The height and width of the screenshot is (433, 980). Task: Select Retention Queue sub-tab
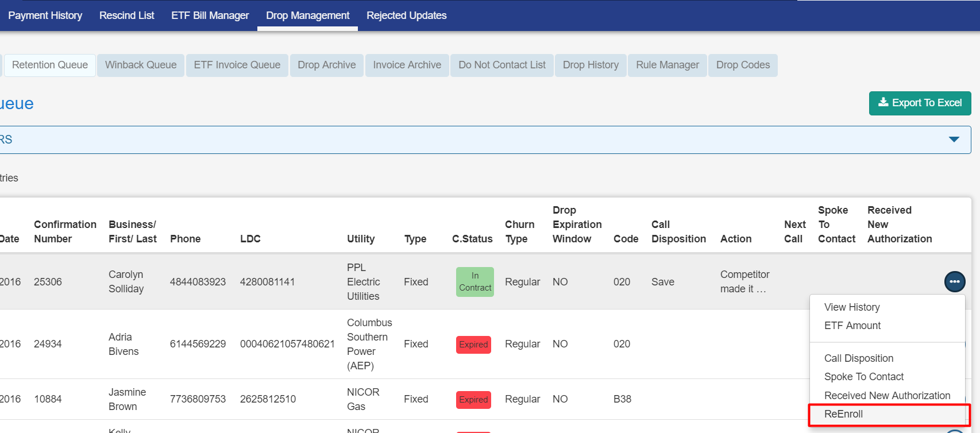[x=50, y=65]
